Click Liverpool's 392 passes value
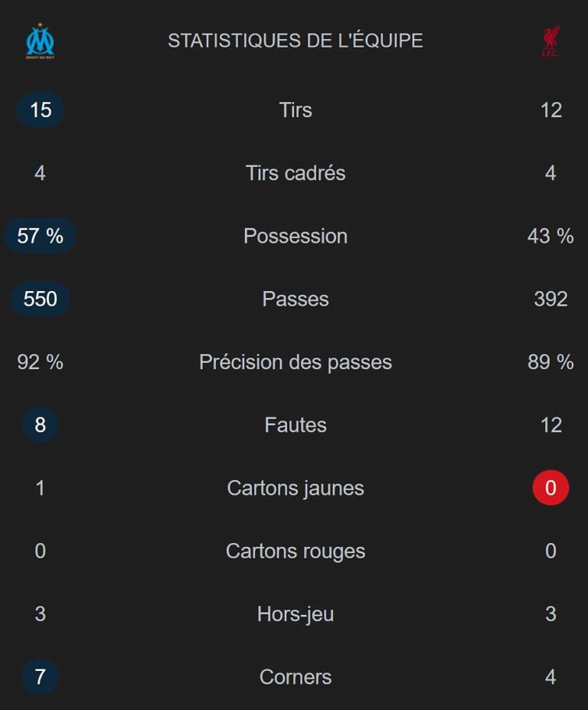The width and height of the screenshot is (588, 710). click(x=550, y=299)
